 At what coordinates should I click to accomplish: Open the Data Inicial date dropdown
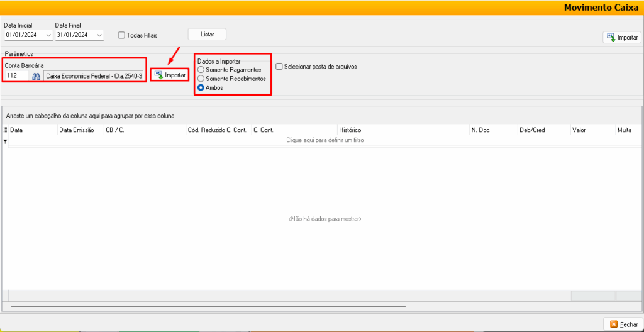tap(48, 35)
